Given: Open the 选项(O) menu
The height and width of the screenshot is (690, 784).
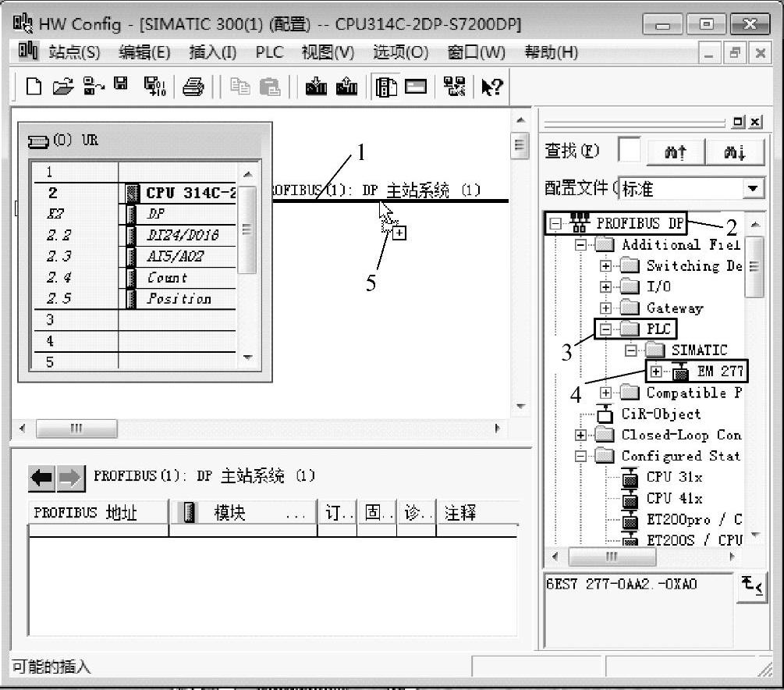Looking at the screenshot, I should tap(400, 52).
